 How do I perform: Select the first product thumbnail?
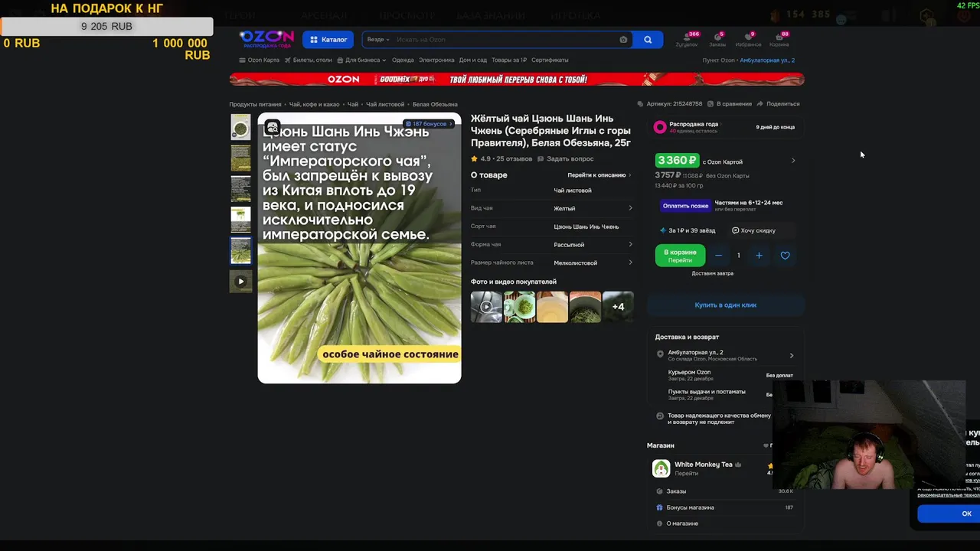tap(240, 127)
